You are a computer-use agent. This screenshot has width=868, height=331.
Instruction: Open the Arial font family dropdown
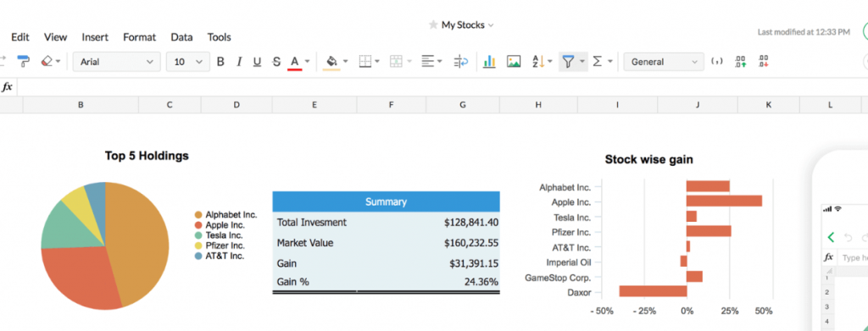[117, 62]
